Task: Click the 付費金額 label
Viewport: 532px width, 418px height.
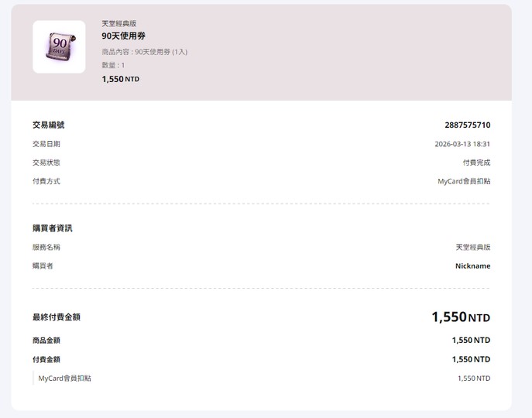Action: pyautogui.click(x=46, y=359)
